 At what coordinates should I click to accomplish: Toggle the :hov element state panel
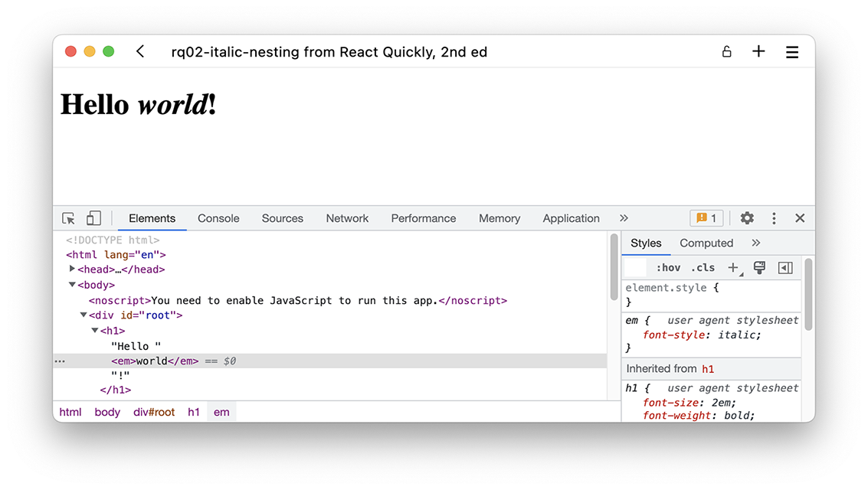pos(668,267)
